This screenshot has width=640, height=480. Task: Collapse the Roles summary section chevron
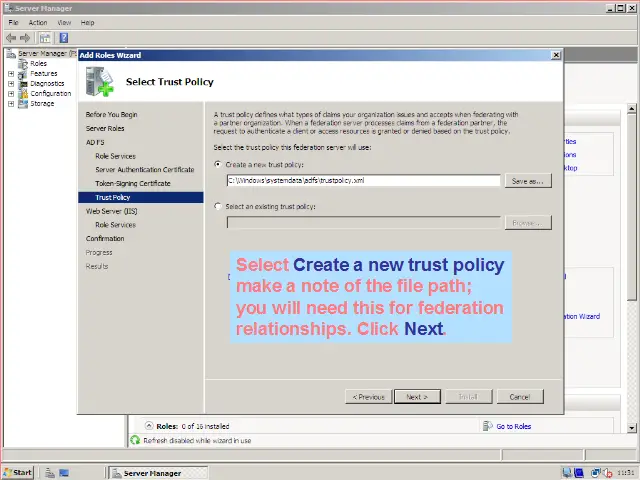(149, 426)
